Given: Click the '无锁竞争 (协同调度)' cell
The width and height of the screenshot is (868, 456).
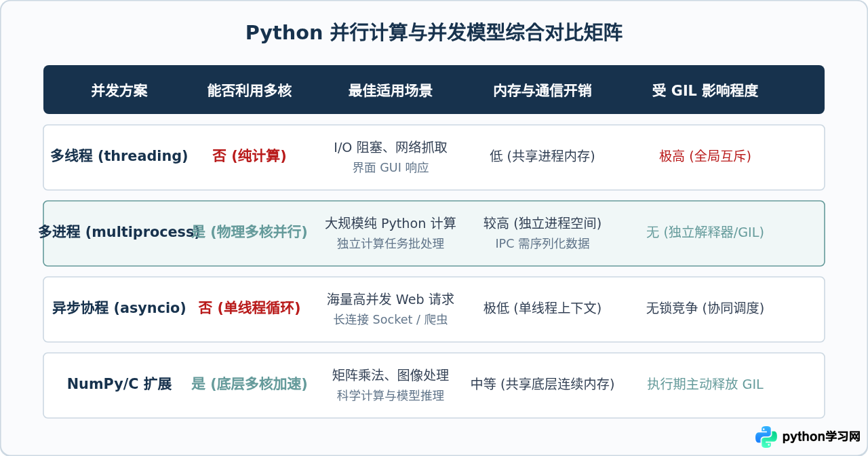Looking at the screenshot, I should 705,308.
